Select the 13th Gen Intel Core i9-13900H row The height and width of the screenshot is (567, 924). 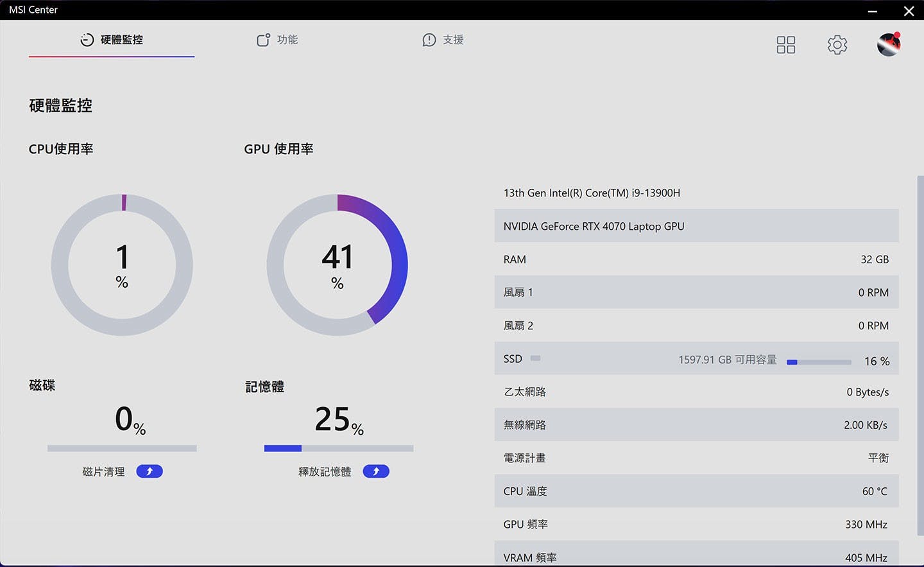(696, 193)
